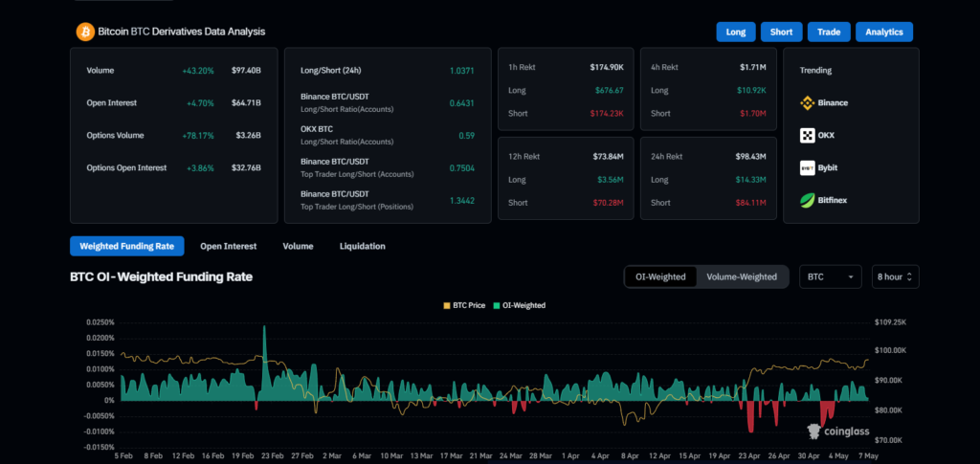Click the Bybit logo in Trending

807,168
